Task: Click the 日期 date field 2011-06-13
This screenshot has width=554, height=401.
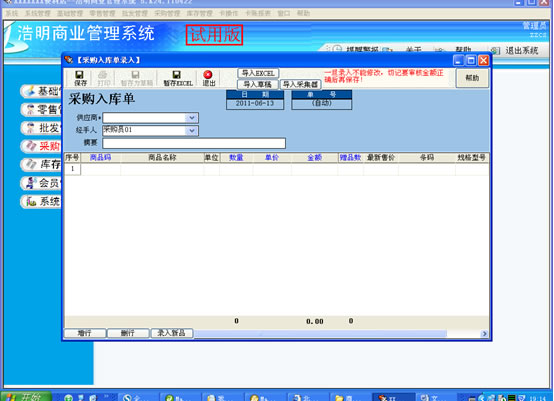Action: (255, 104)
